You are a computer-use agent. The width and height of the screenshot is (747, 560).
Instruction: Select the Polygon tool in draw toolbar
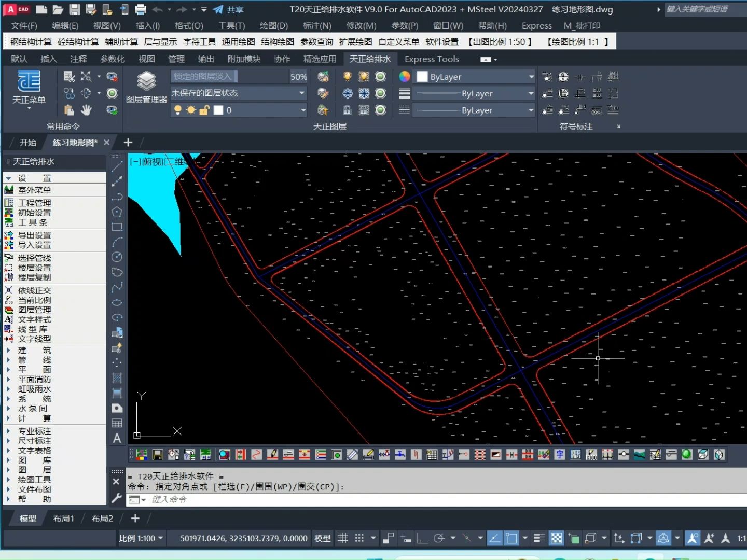point(117,212)
